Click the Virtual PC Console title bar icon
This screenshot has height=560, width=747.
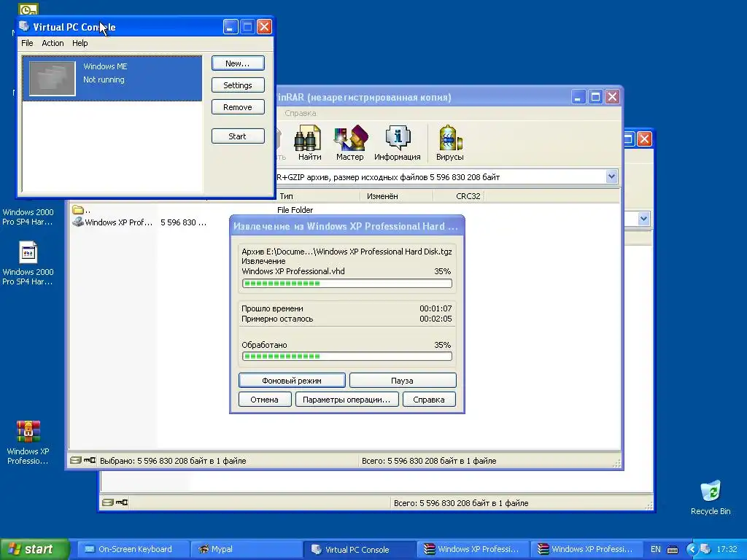[x=24, y=26]
